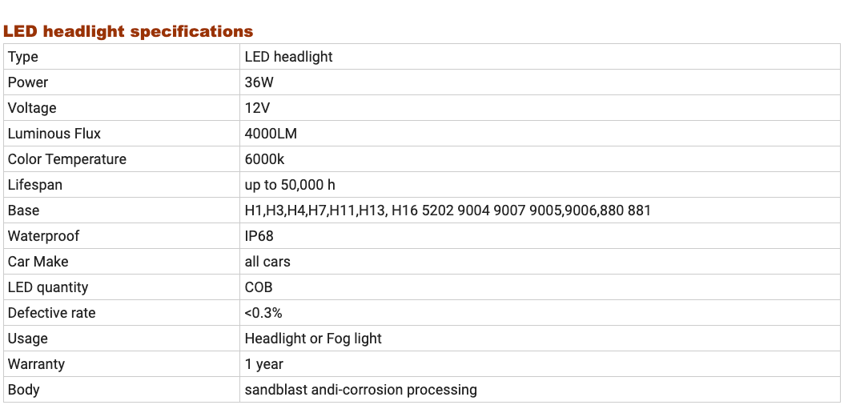Click the LED headlight specifications heading
Image resolution: width=868 pixels, height=417 pixels.
(128, 31)
